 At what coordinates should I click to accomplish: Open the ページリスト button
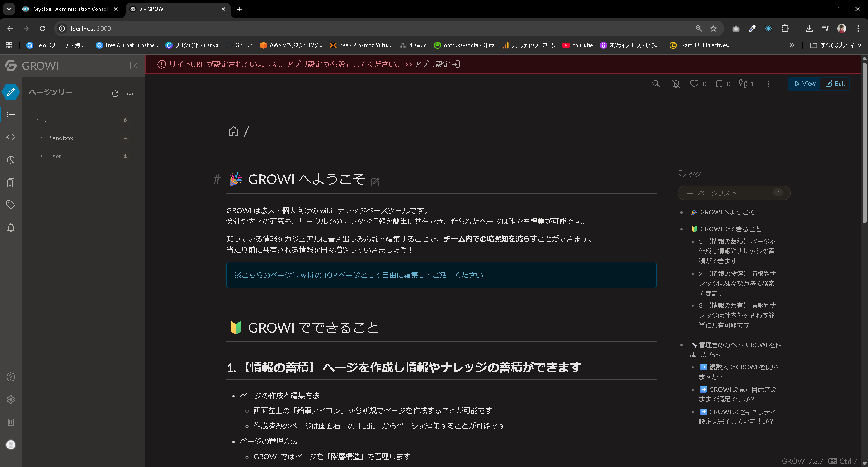734,193
